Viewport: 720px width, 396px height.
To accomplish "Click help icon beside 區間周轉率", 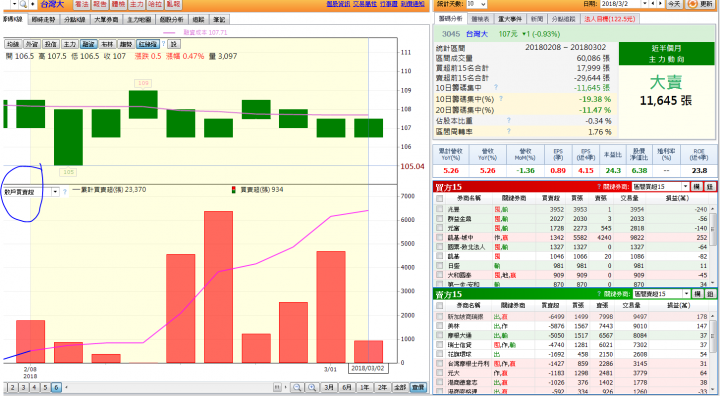I will click(x=509, y=131).
